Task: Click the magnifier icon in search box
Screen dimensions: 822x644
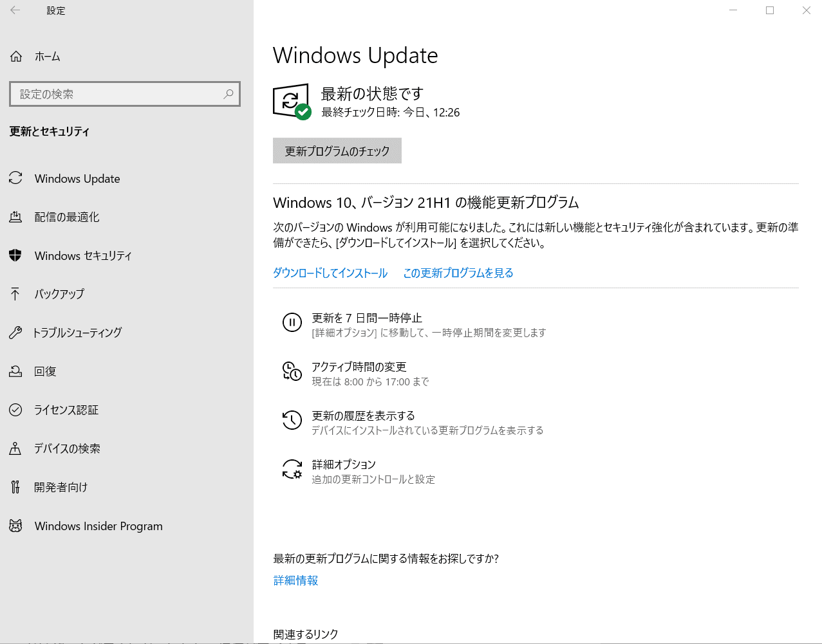Action: click(228, 94)
